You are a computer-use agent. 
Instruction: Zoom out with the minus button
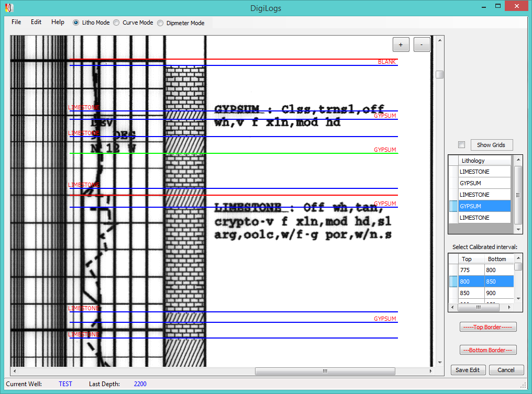pyautogui.click(x=422, y=44)
